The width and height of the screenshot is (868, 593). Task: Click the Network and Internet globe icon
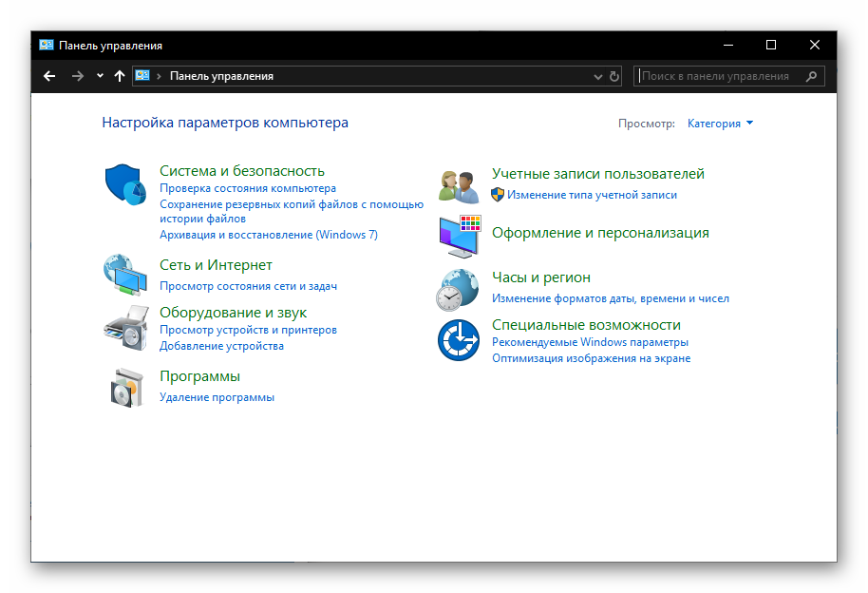click(125, 275)
